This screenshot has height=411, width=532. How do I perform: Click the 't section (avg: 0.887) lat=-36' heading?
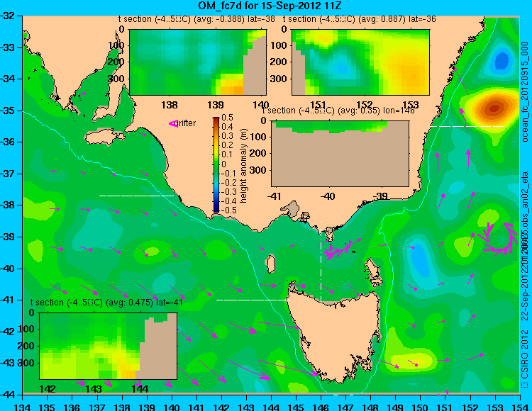click(x=360, y=19)
